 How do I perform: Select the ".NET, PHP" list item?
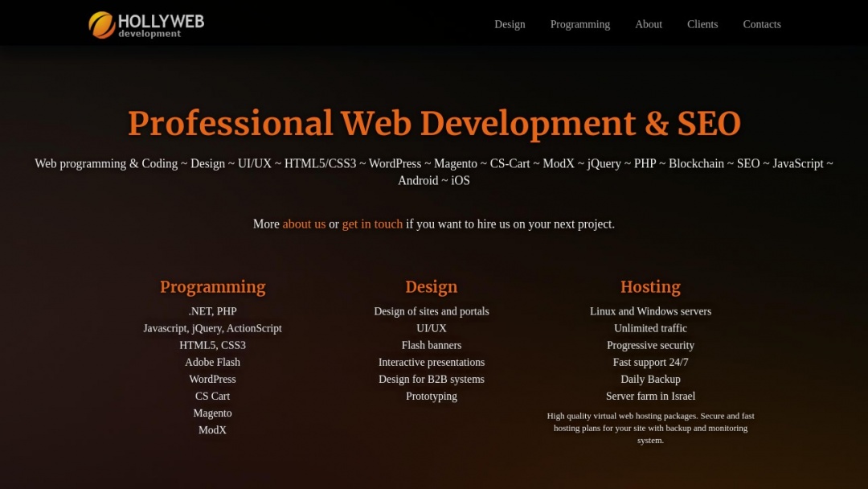(212, 311)
